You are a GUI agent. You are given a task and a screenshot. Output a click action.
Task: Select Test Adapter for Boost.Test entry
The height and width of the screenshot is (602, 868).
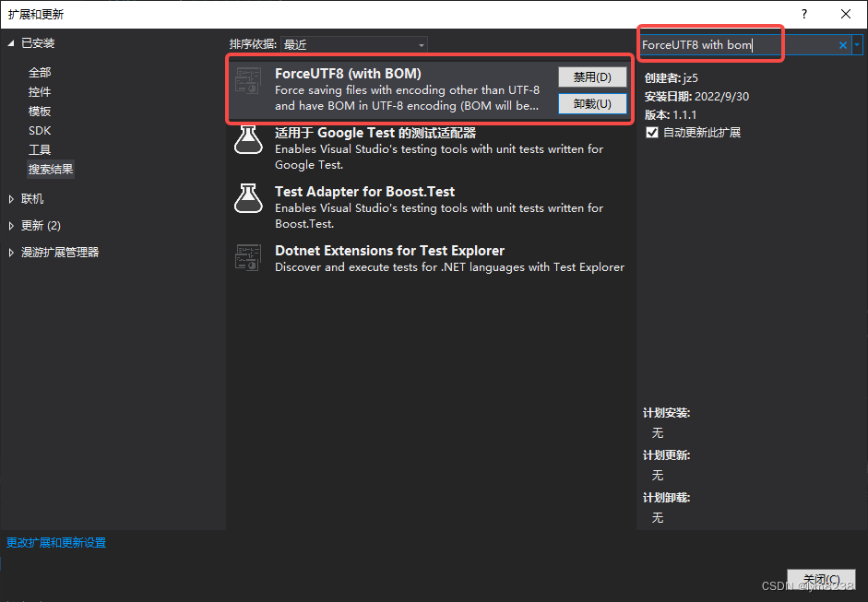pos(430,207)
